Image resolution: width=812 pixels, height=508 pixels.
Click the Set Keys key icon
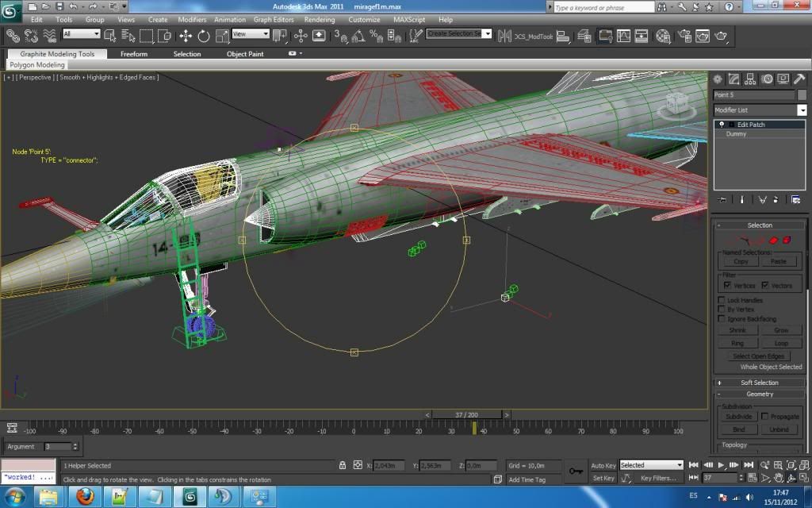click(576, 471)
